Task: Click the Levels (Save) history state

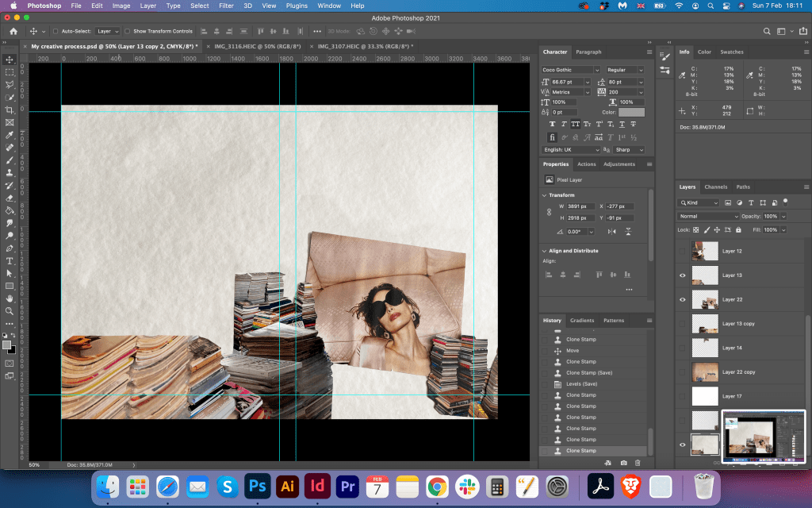Action: (x=581, y=384)
